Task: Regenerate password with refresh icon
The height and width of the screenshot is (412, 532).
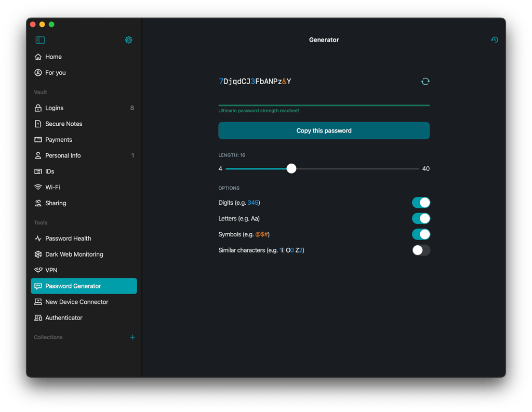Action: click(425, 82)
